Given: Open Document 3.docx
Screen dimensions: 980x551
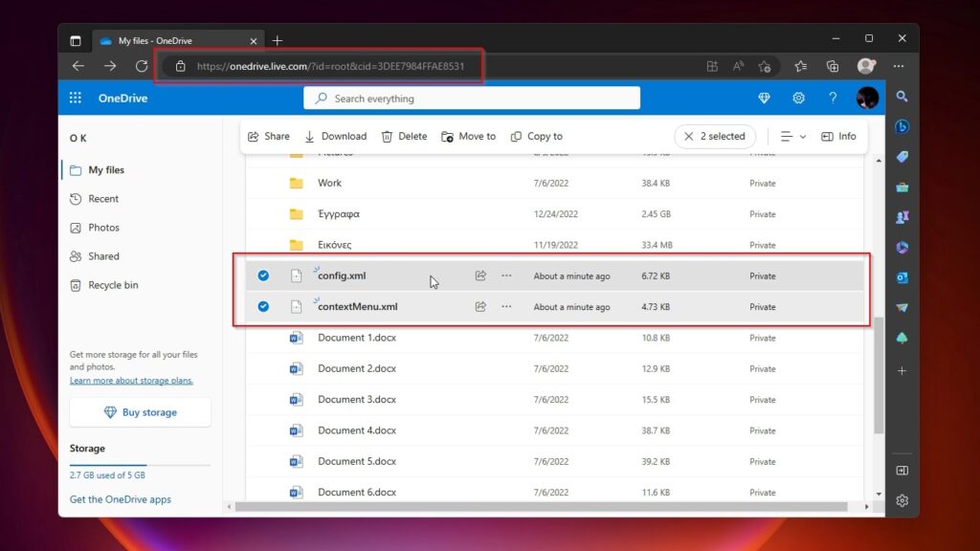Looking at the screenshot, I should click(x=357, y=399).
